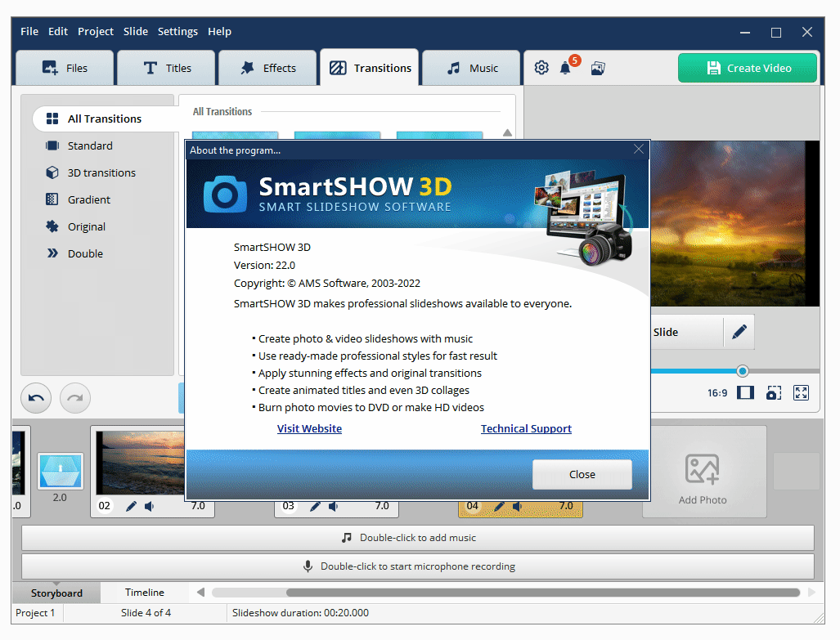Click the pencil edit slide icon by preview
The width and height of the screenshot is (840, 640).
coord(739,332)
